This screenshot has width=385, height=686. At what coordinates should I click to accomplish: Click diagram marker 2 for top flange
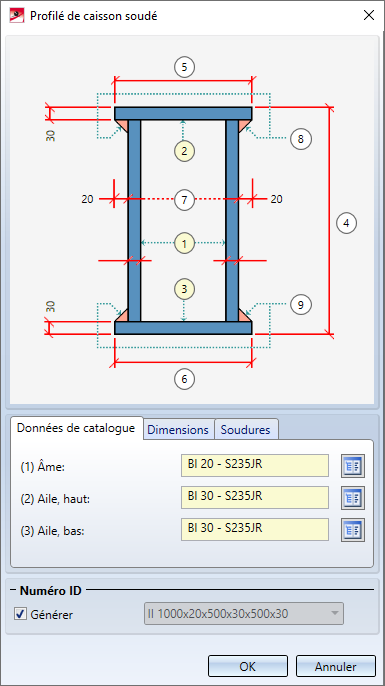click(x=184, y=151)
